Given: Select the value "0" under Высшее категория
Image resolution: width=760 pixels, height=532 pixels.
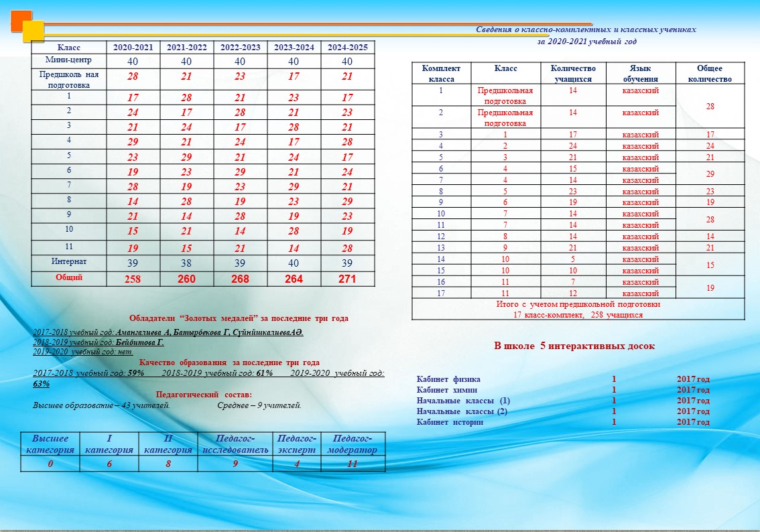Looking at the screenshot, I should tap(50, 464).
